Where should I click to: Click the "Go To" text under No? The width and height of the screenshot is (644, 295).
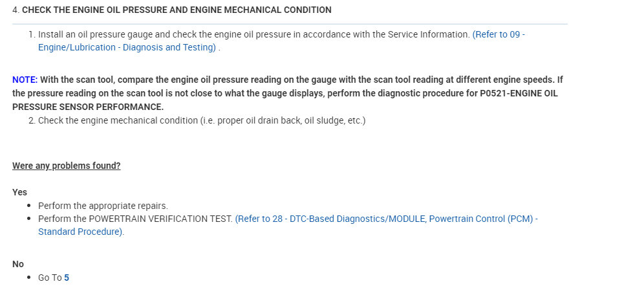50,278
